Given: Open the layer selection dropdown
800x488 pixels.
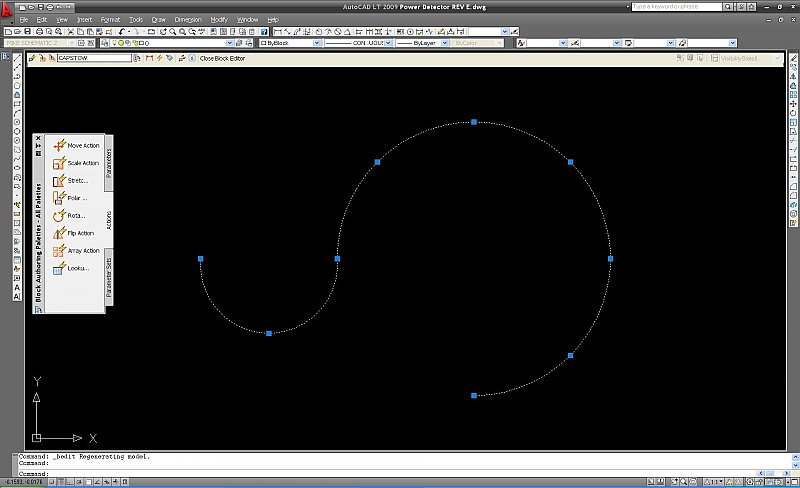Looking at the screenshot, I should click(x=231, y=44).
